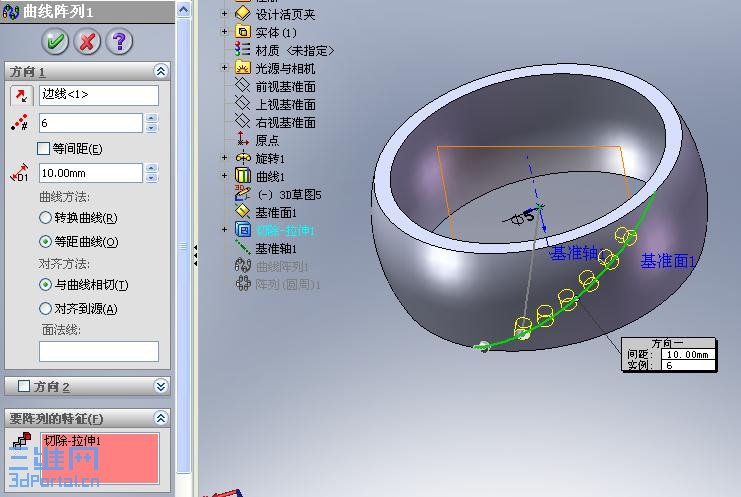Click the 切除-拉伸1 cut-extrude icon

[242, 230]
